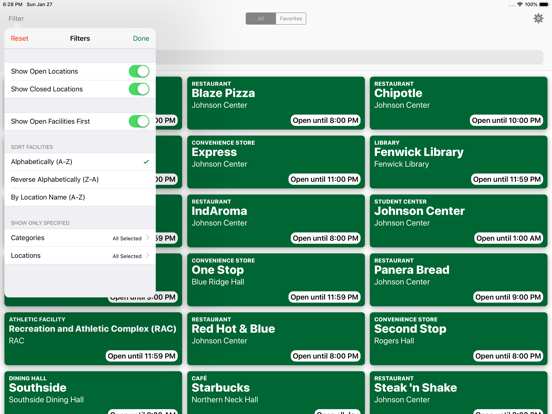Viewport: 552px width, 414px height.
Task: Open the Panera Bread card
Action: [458, 280]
